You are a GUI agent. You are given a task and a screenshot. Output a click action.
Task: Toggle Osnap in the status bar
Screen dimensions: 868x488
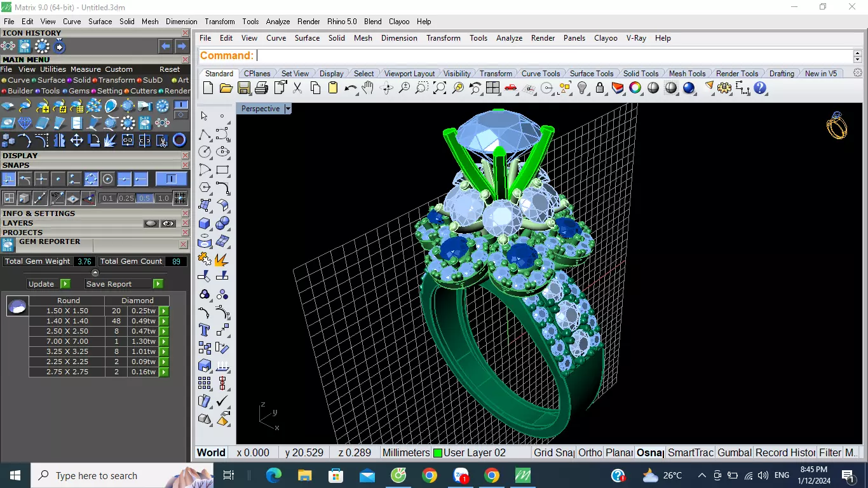point(650,452)
